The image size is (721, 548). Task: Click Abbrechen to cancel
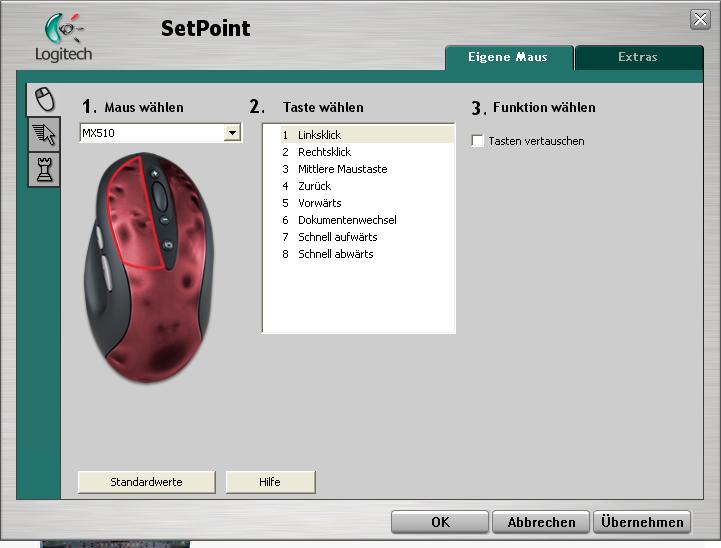click(541, 522)
